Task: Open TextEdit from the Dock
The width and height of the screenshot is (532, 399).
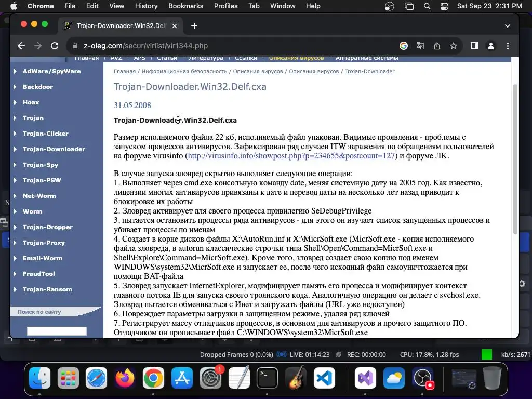Action: pyautogui.click(x=239, y=378)
